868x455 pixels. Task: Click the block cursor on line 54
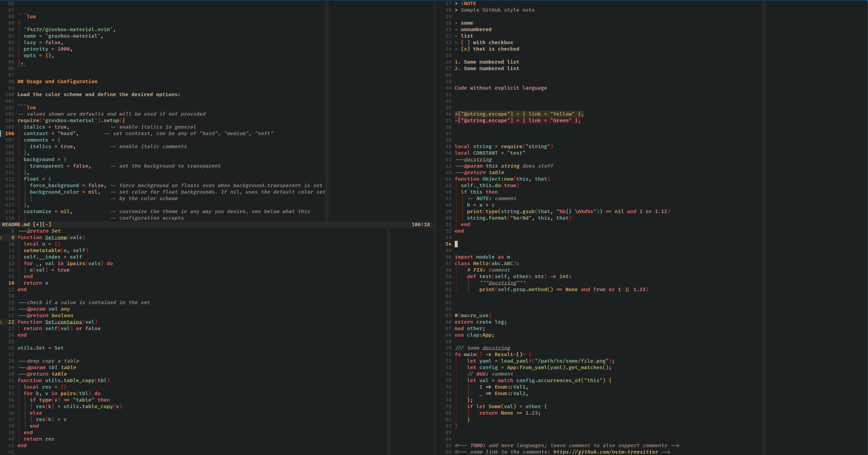point(456,244)
